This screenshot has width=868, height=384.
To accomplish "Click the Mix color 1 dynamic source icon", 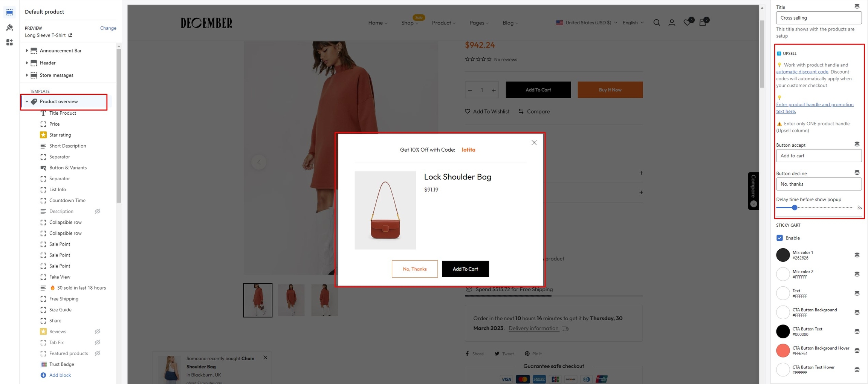I will pos(857,255).
